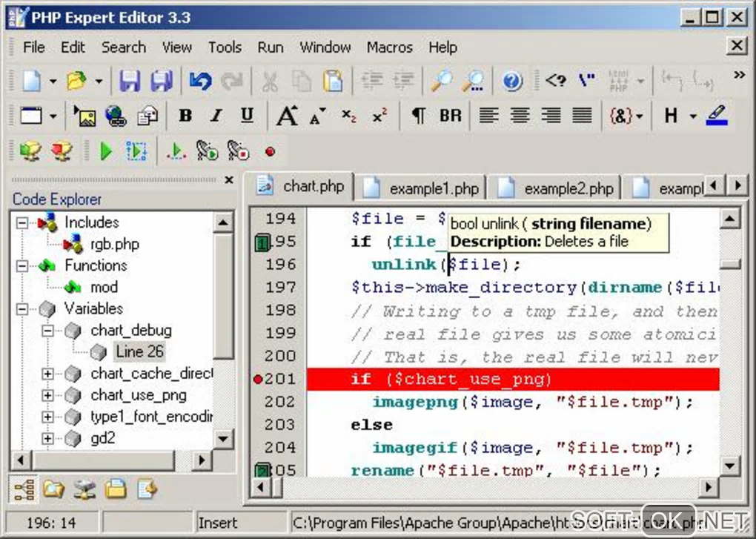Run script with green play icon
Image resolution: width=756 pixels, height=539 pixels.
coord(105,151)
